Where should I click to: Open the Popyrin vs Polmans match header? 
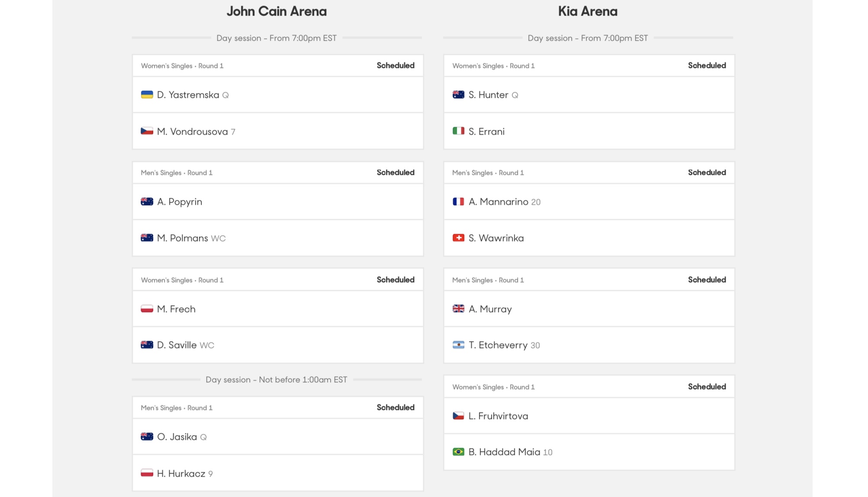[278, 173]
